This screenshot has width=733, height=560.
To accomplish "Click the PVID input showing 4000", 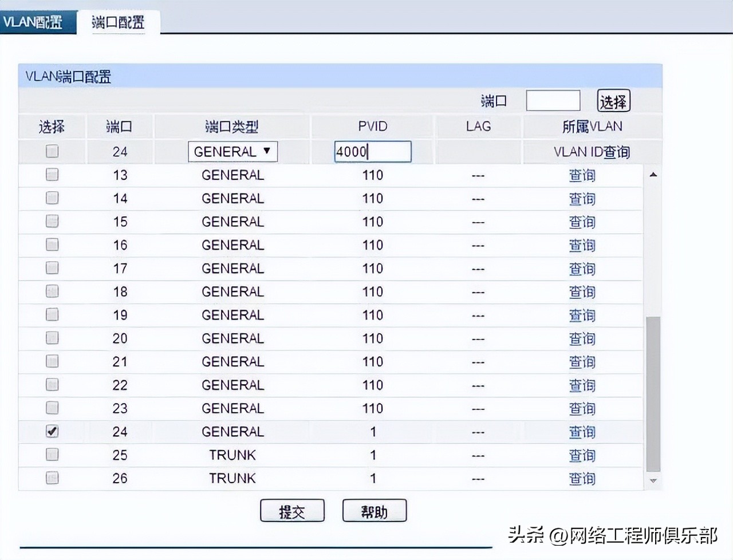I will tap(372, 151).
